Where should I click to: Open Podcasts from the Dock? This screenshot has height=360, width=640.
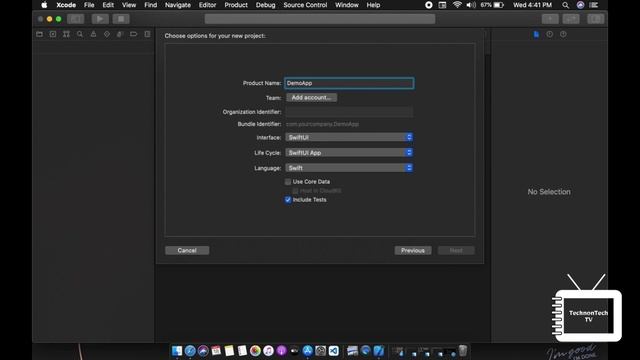coord(281,351)
